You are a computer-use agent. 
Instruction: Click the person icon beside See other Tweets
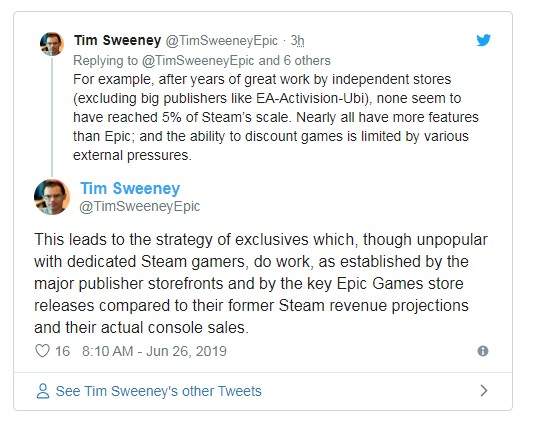pos(43,391)
